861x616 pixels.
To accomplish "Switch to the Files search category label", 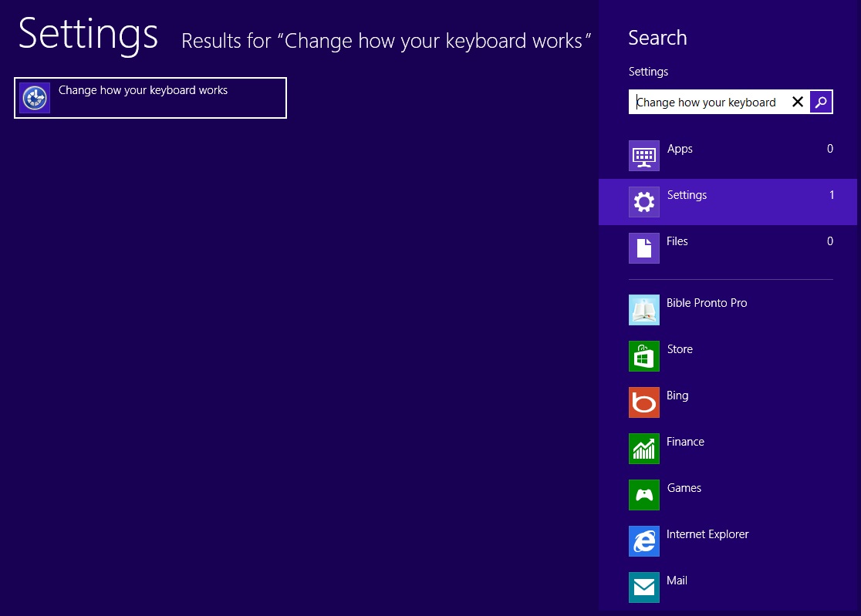I will coord(677,241).
